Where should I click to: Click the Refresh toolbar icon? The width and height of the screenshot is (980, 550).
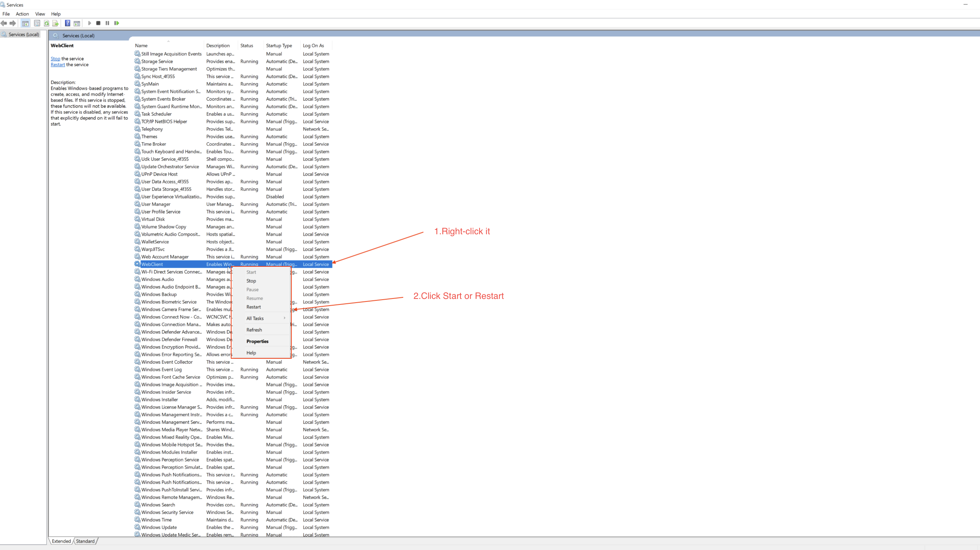coord(46,23)
